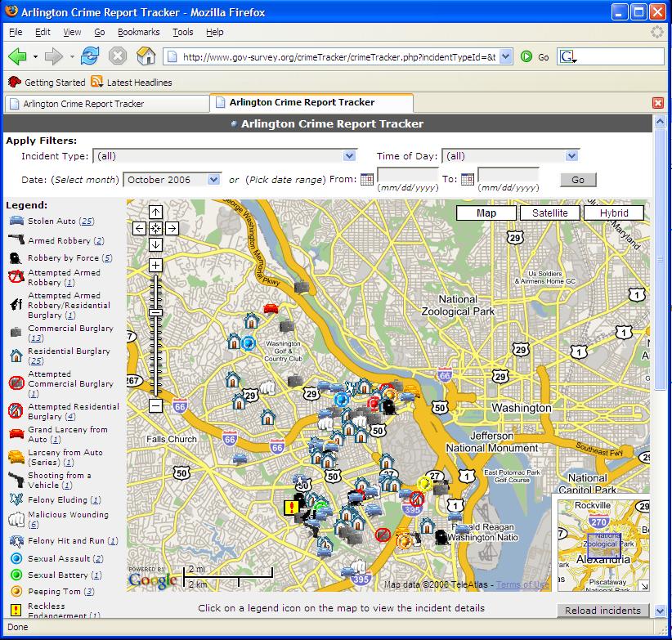The image size is (672, 640).
Task: Open the Bookmarks menu
Action: (x=138, y=32)
